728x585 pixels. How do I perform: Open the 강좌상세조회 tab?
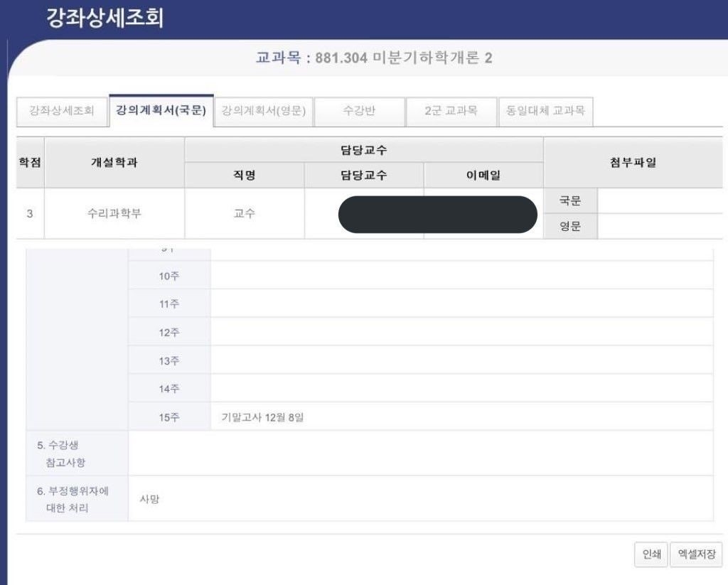pos(62,112)
